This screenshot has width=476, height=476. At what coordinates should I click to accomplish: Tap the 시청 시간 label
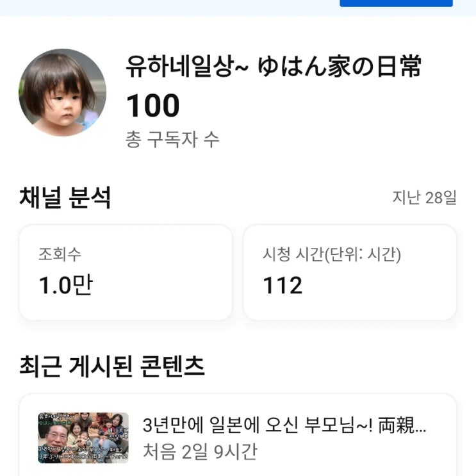pyautogui.click(x=293, y=254)
